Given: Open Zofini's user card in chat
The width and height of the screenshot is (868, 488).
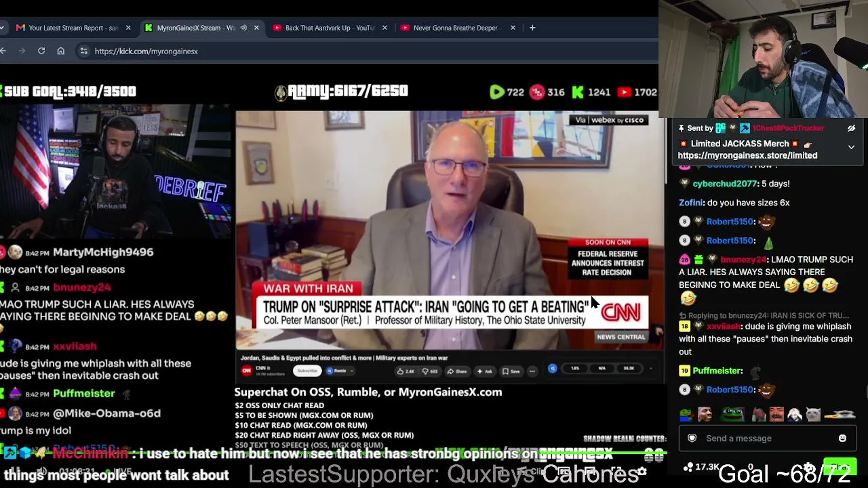Looking at the screenshot, I should coord(691,203).
